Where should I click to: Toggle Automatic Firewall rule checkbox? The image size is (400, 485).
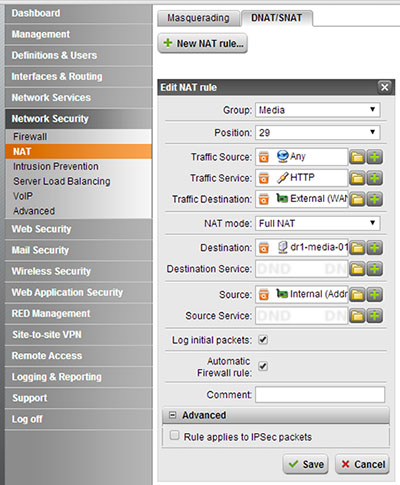263,366
